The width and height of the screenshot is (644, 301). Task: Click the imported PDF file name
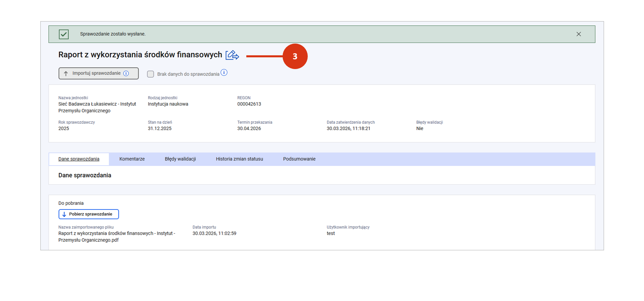116,237
